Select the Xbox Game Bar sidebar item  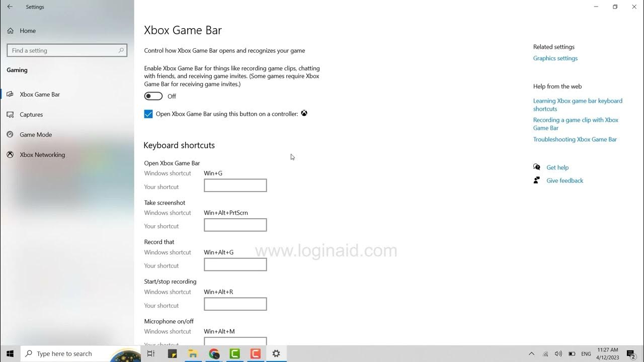click(x=67, y=95)
